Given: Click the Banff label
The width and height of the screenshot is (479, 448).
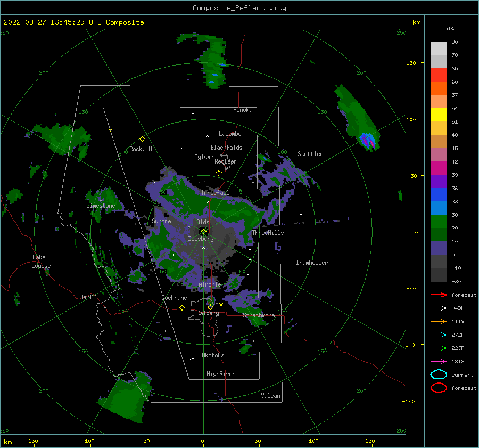Looking at the screenshot, I should click(88, 297).
